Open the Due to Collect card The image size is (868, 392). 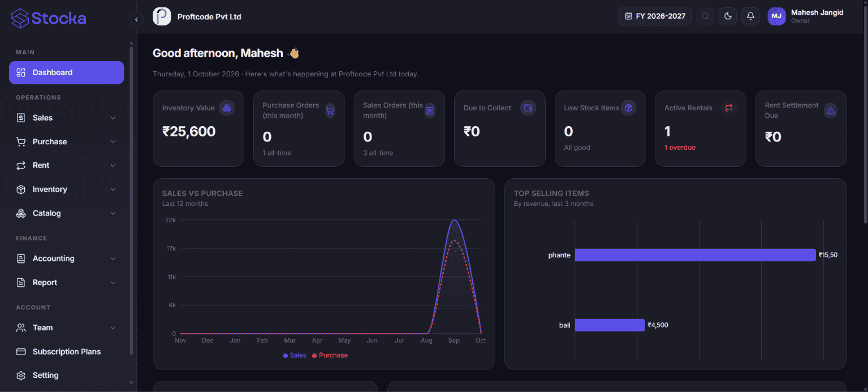500,129
